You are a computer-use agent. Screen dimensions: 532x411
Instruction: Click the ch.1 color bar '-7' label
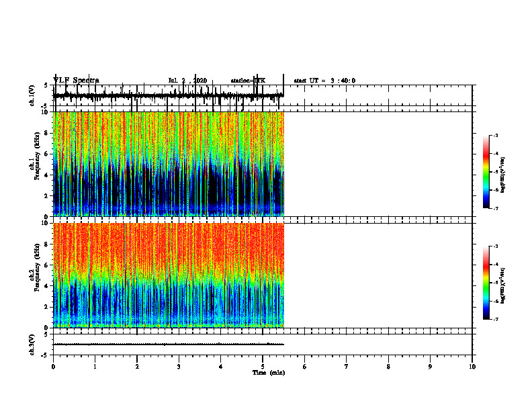pos(495,208)
